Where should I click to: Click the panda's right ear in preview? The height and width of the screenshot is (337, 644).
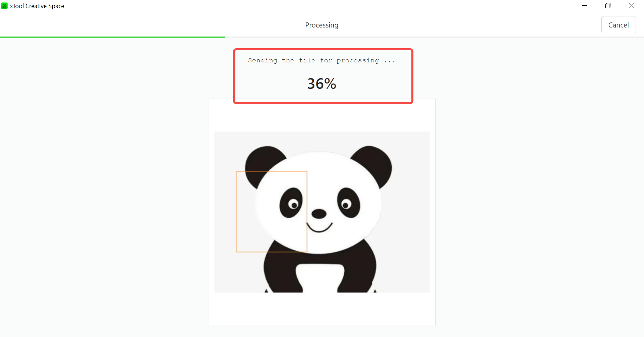click(376, 160)
